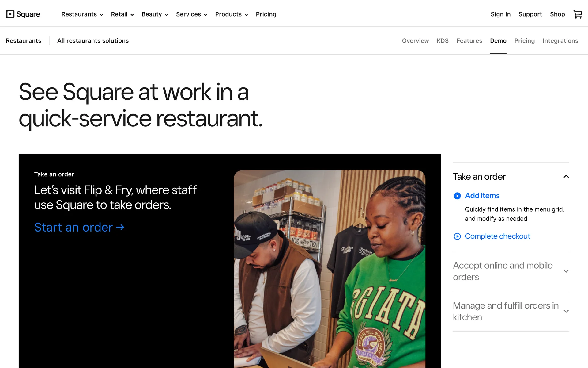This screenshot has height=368, width=588.
Task: Click the Sign In link
Action: (x=500, y=14)
